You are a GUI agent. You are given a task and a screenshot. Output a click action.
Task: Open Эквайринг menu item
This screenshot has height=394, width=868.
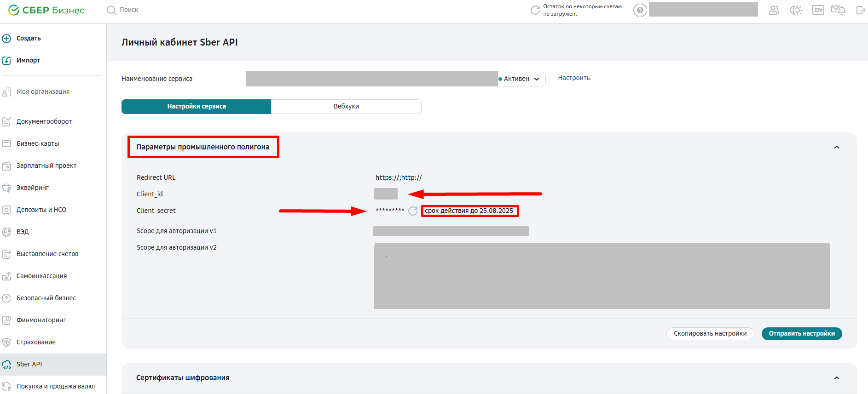point(33,188)
